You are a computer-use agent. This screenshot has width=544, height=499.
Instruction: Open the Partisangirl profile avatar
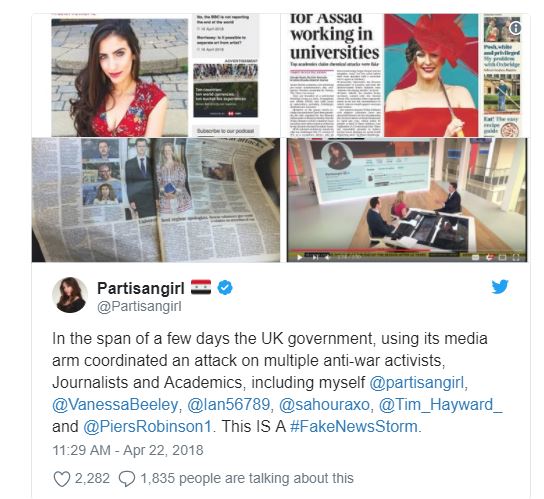tap(70, 295)
